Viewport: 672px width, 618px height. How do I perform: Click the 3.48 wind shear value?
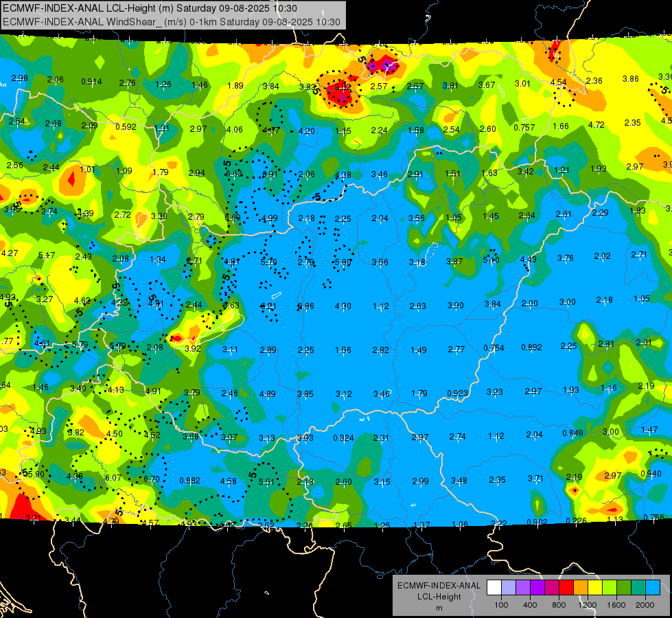[x=459, y=481]
